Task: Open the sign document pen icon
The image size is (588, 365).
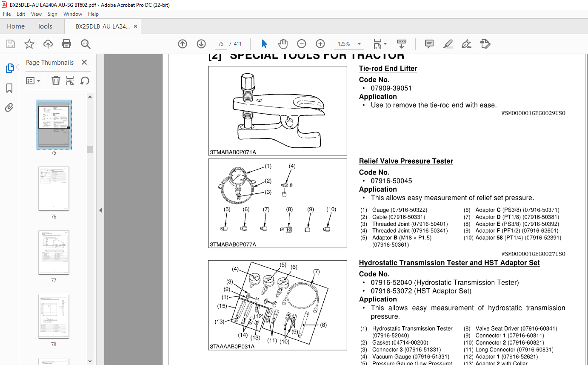Action: click(467, 44)
